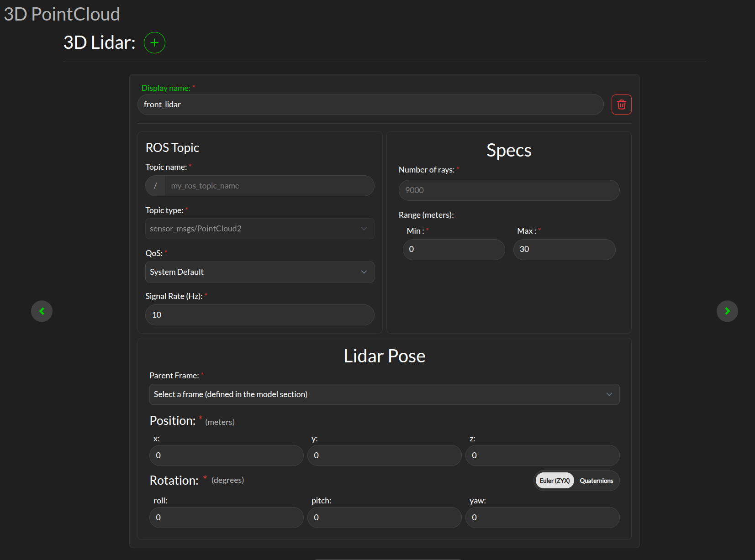Click the pitch rotation field
The image size is (755, 560).
point(384,518)
